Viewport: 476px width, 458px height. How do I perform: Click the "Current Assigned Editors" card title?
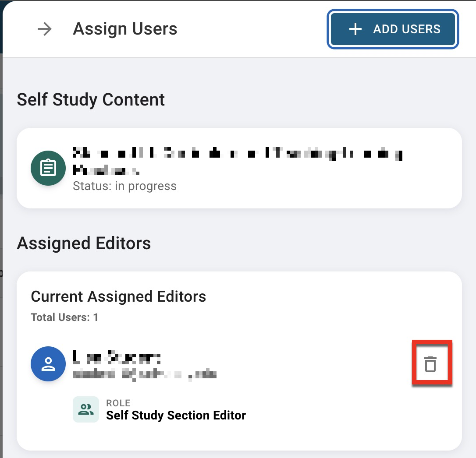118,296
